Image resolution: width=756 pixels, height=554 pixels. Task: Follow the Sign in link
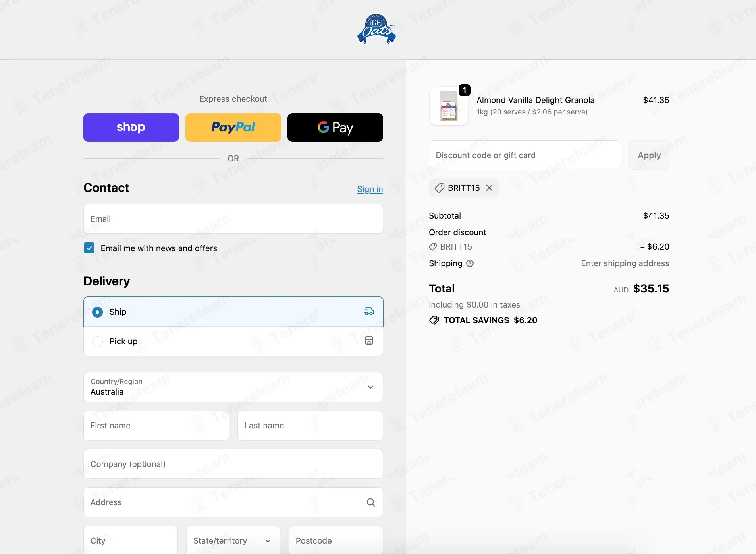pyautogui.click(x=370, y=189)
